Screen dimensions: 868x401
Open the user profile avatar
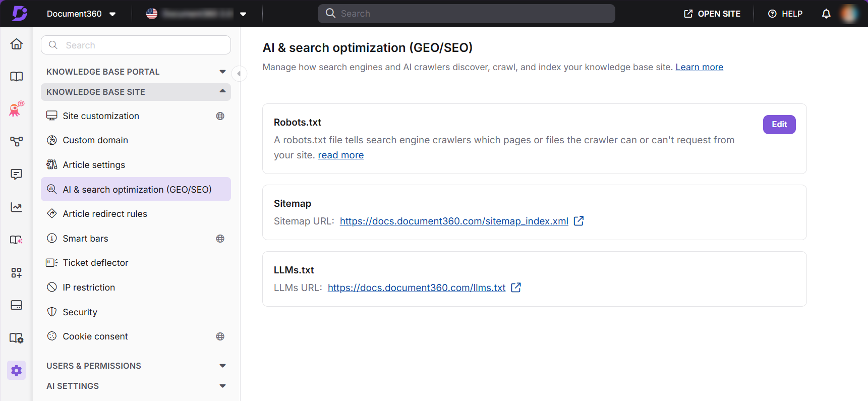[849, 14]
